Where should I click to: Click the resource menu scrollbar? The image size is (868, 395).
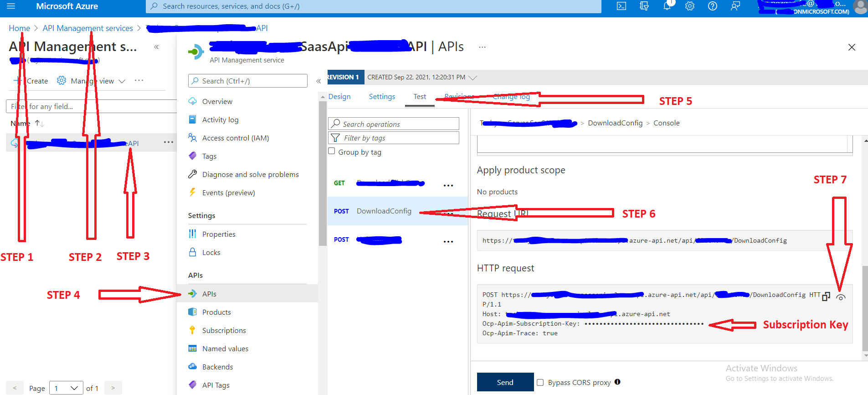[x=323, y=173]
